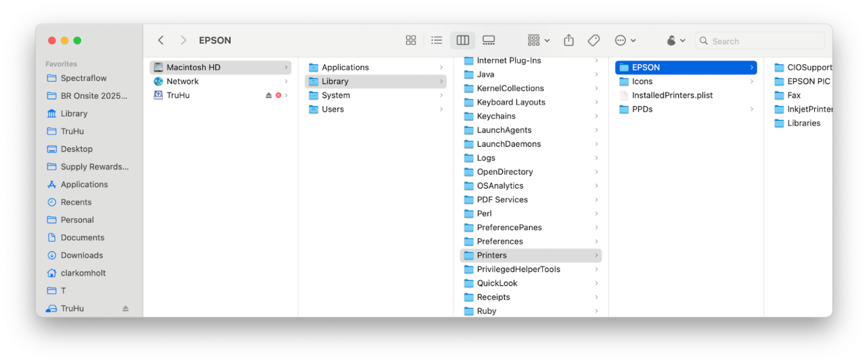This screenshot has height=364, width=868.
Task: Select Network in first column
Action: click(x=183, y=81)
